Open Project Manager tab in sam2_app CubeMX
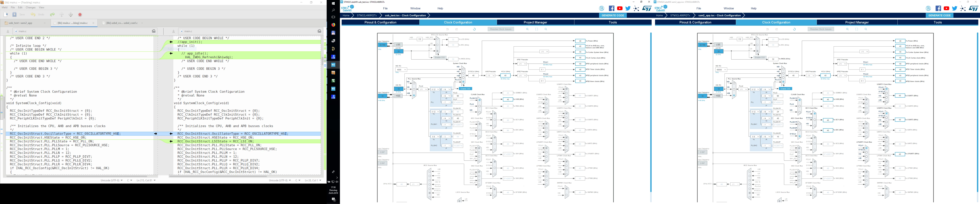 (857, 22)
